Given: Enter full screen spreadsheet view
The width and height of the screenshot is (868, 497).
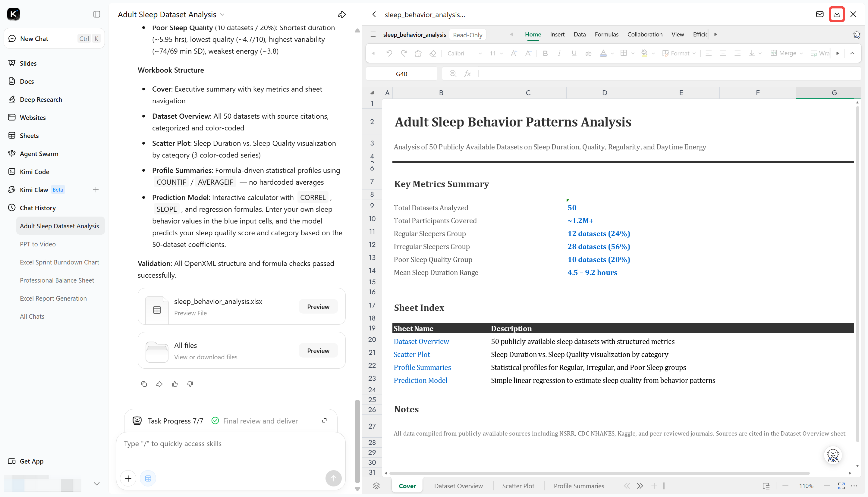Looking at the screenshot, I should point(841,486).
